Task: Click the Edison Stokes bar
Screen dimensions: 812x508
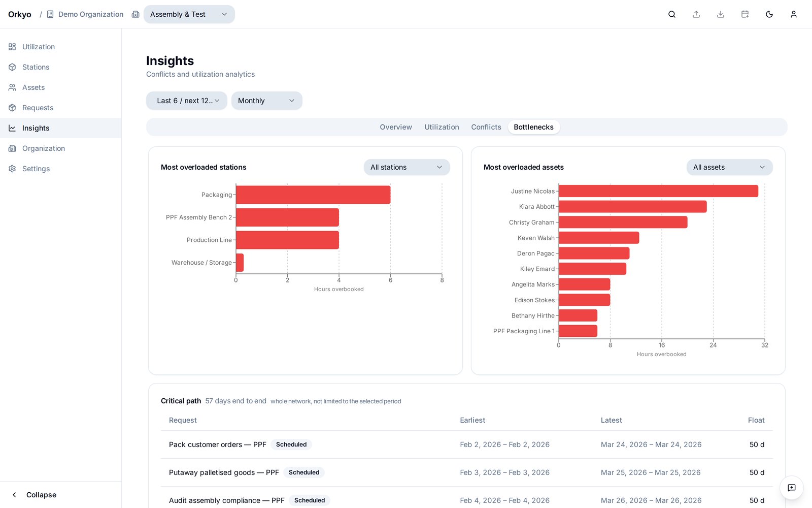Action: [585, 300]
